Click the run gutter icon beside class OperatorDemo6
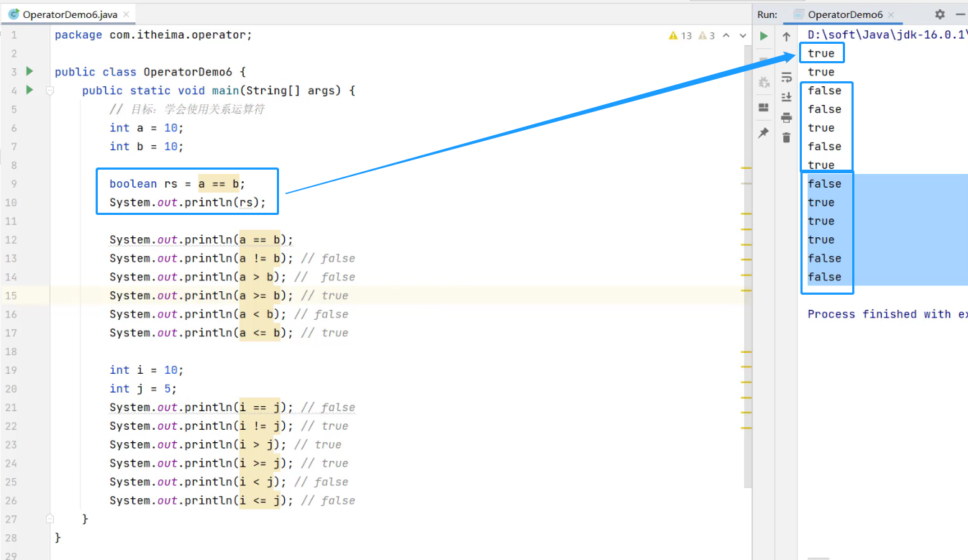 (29, 71)
